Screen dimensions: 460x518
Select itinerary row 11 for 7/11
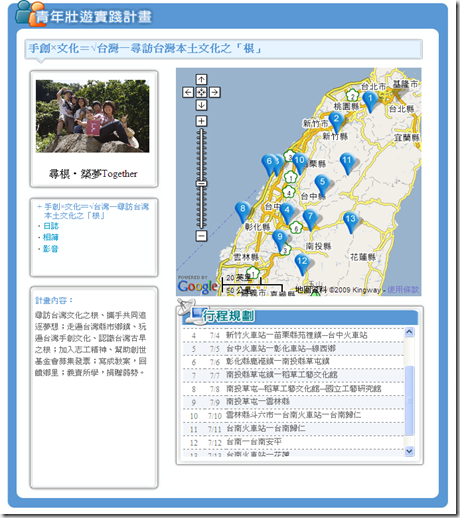click(293, 429)
